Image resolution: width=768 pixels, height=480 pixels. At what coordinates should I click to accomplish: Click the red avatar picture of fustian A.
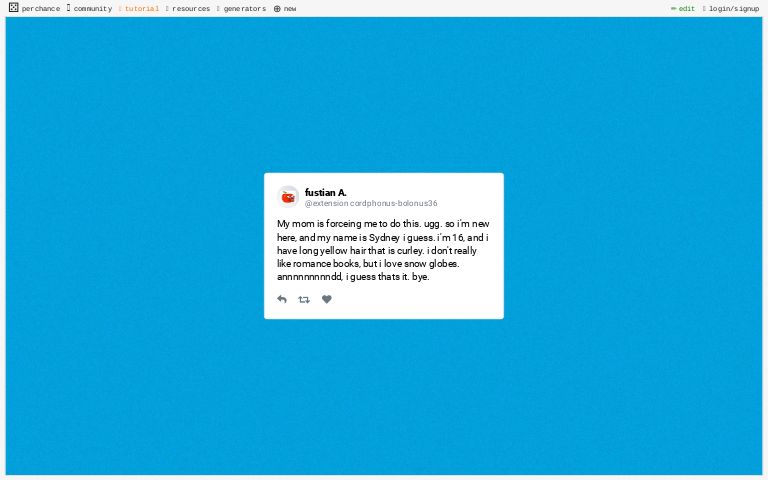[288, 197]
